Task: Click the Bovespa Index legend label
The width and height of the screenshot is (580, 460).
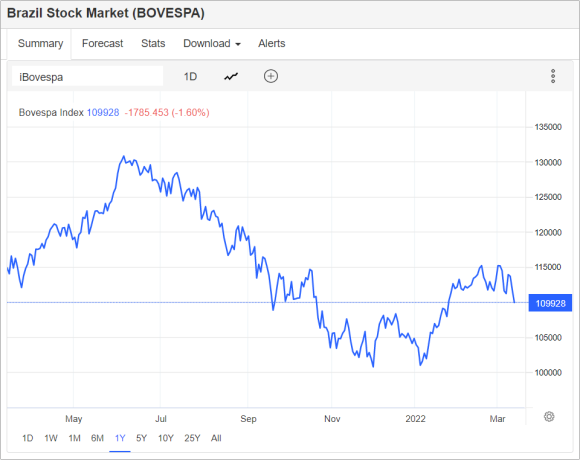Action: 51,112
